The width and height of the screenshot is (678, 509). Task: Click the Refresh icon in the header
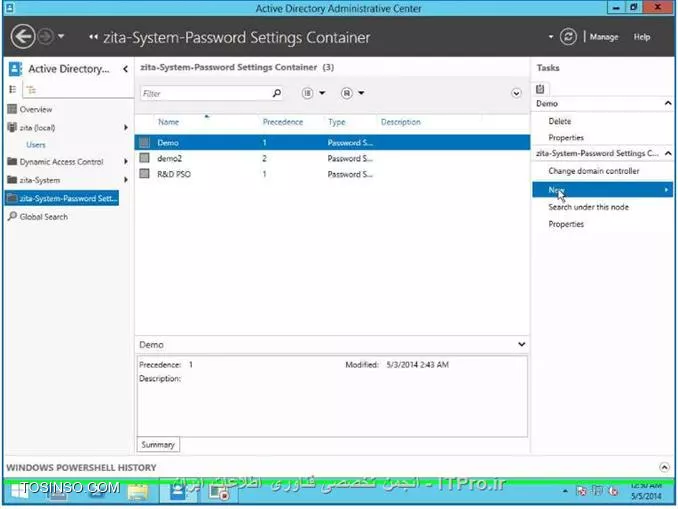click(x=568, y=37)
